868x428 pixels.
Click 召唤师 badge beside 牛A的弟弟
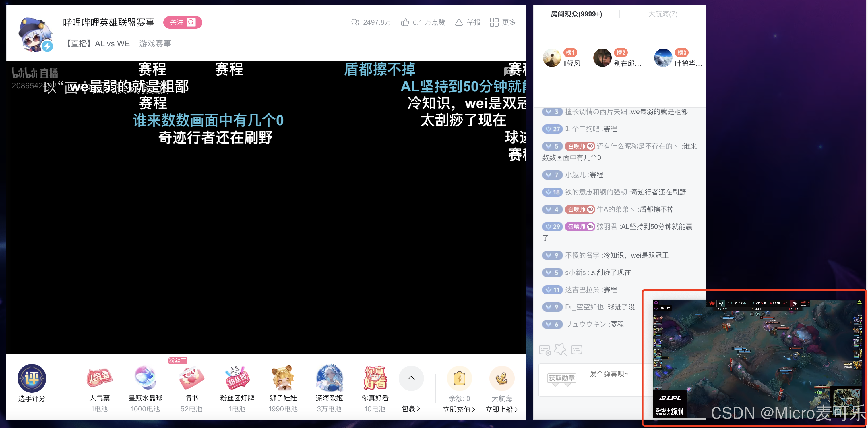(x=579, y=209)
